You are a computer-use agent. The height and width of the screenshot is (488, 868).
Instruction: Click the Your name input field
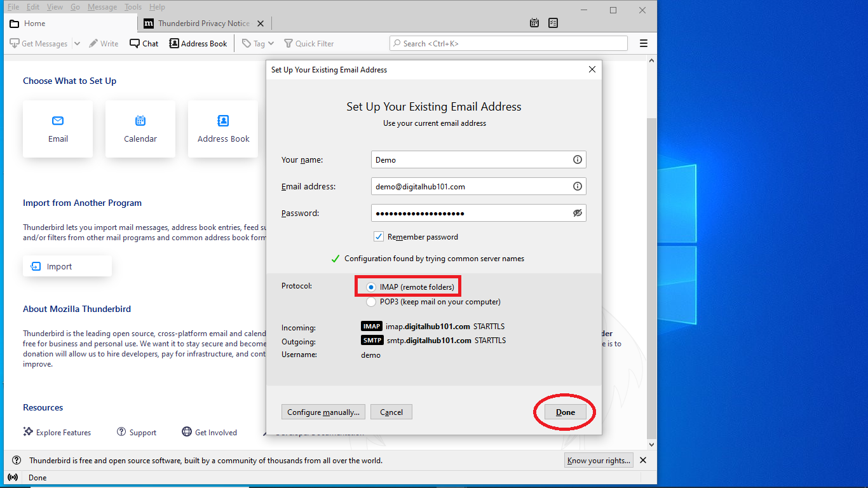tap(478, 159)
